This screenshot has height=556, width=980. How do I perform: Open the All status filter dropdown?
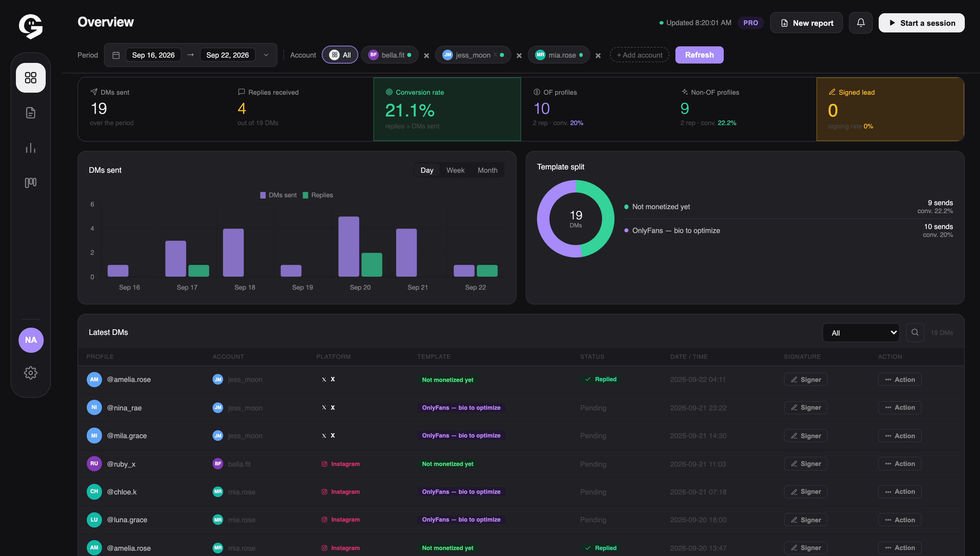[861, 333]
